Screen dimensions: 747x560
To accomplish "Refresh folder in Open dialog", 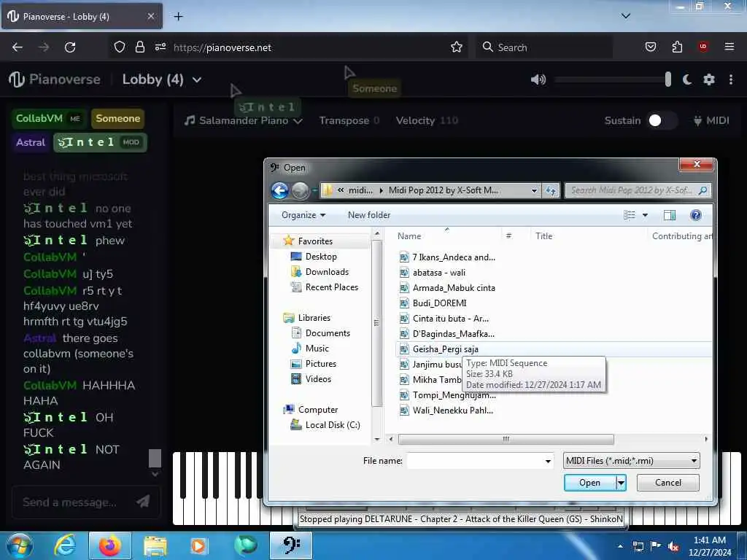I will [551, 190].
